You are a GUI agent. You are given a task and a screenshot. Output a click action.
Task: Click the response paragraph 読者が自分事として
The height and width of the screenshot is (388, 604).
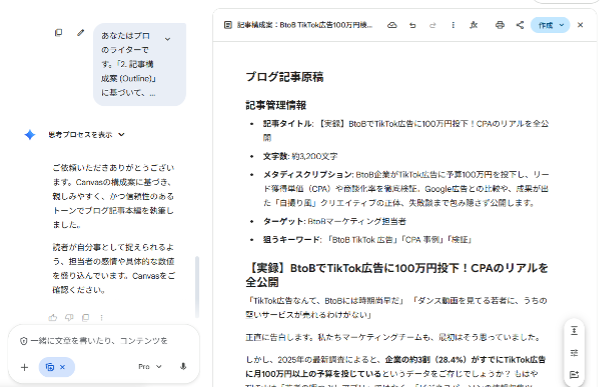click(113, 269)
